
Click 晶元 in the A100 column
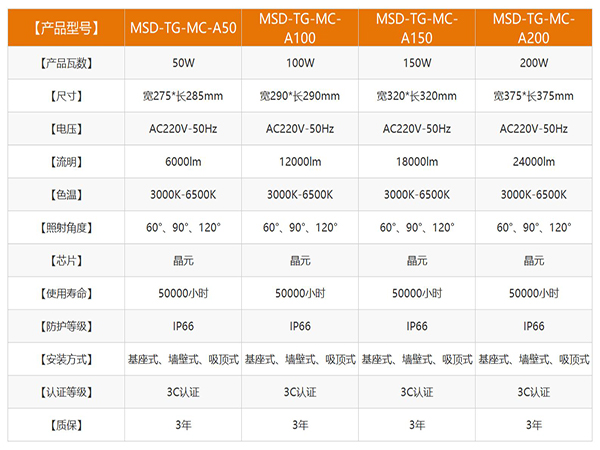click(x=300, y=261)
